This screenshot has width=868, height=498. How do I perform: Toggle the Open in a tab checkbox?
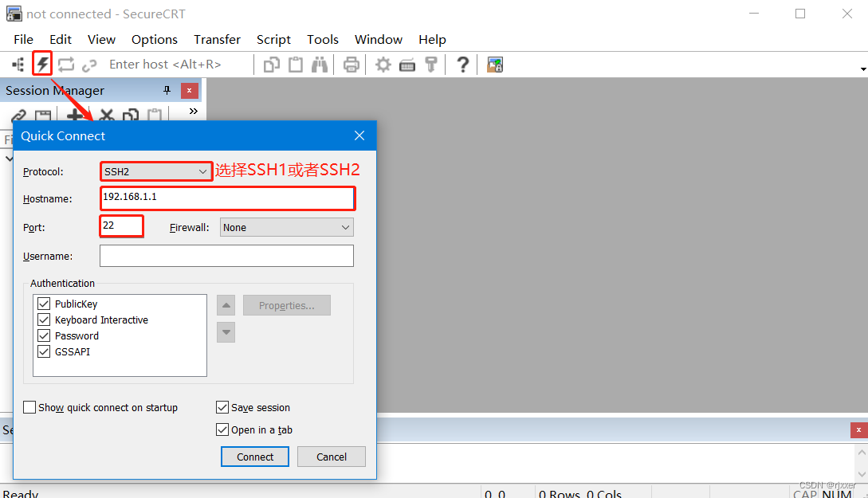[x=222, y=429]
